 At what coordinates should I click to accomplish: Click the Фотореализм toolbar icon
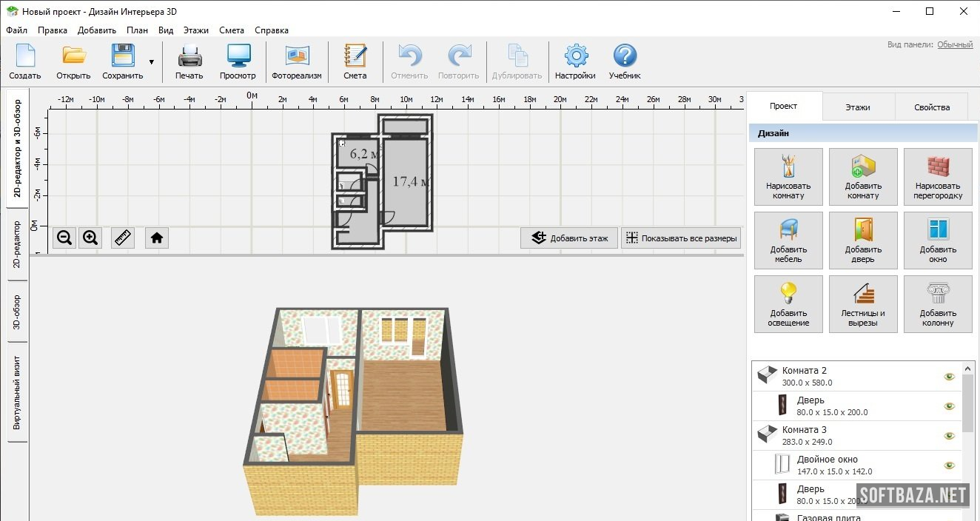point(296,56)
